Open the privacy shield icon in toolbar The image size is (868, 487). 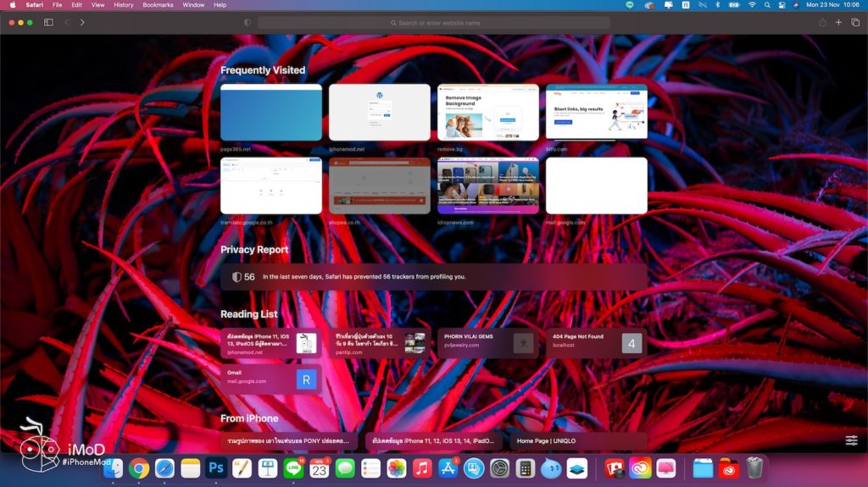(x=247, y=23)
